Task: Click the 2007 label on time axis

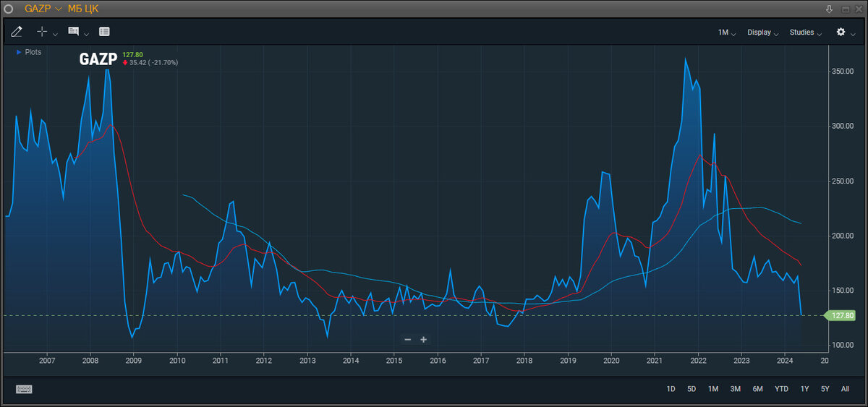Action: click(x=47, y=360)
